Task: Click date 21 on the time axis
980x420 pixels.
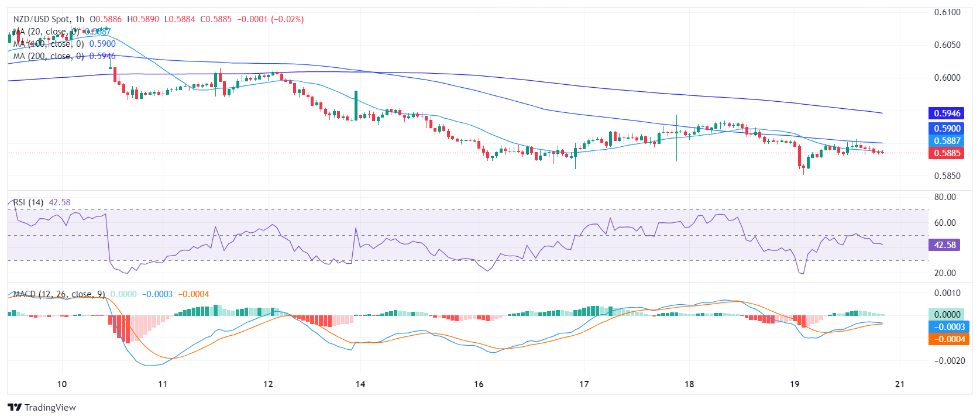Action: [900, 384]
